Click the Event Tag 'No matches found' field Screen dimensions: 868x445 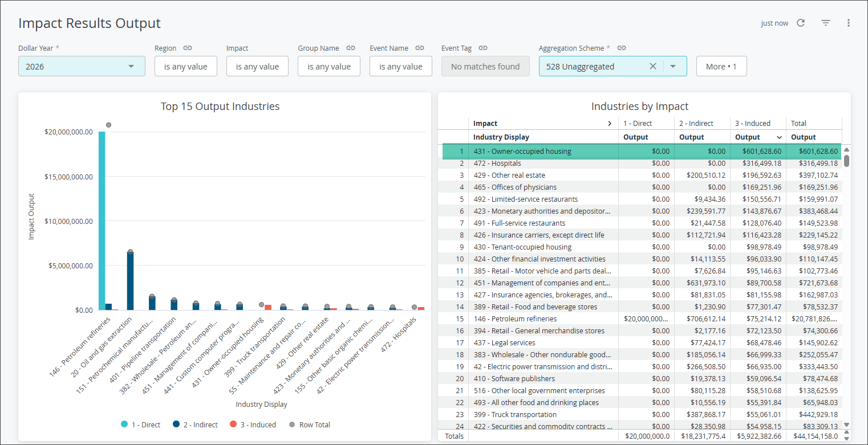coord(485,66)
